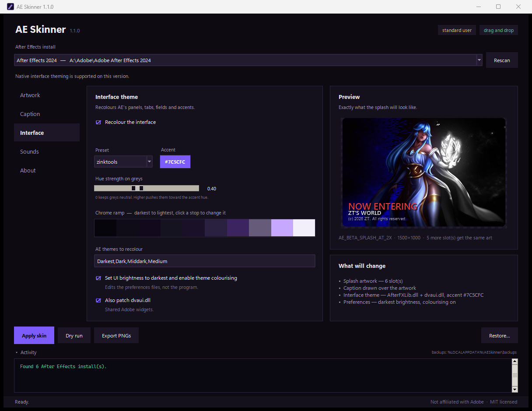532x411 pixels.
Task: Click the 'Ready.' status bar text
Action: tap(22, 402)
